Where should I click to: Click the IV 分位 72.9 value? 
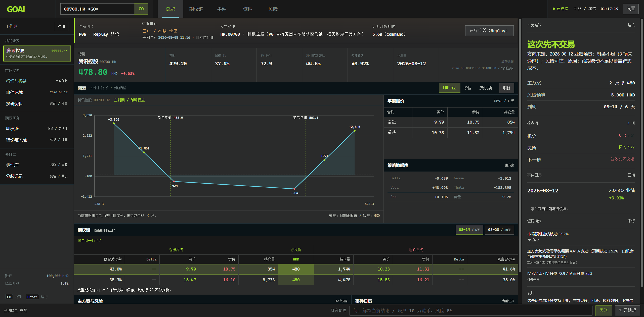point(266,64)
